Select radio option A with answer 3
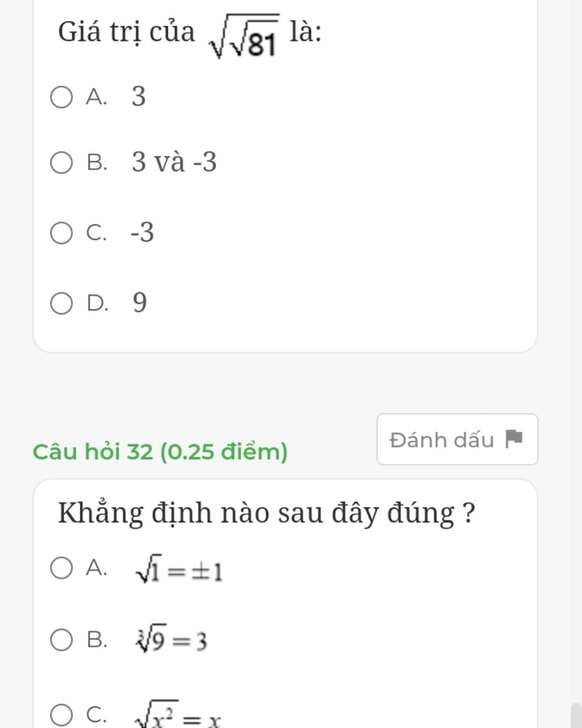 [61, 97]
